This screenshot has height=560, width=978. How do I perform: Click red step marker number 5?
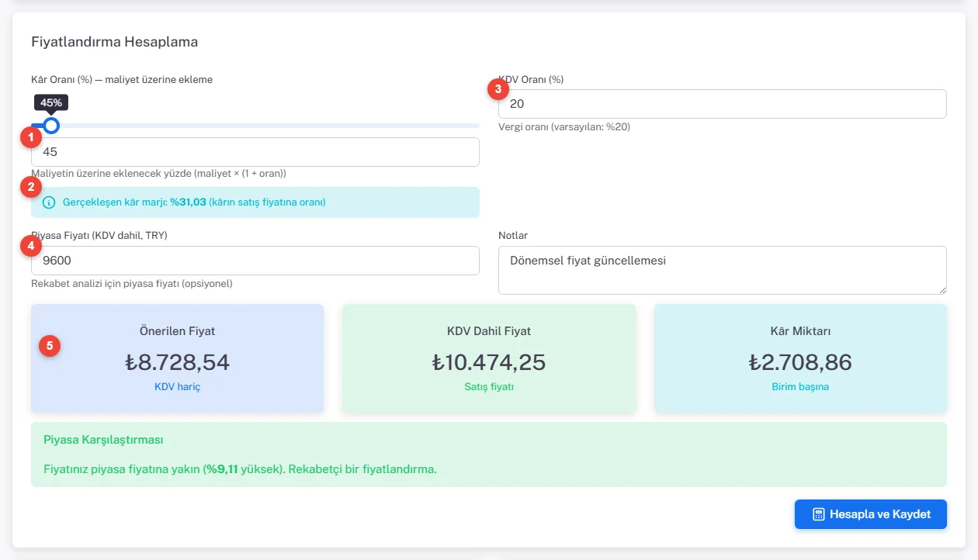(x=50, y=346)
